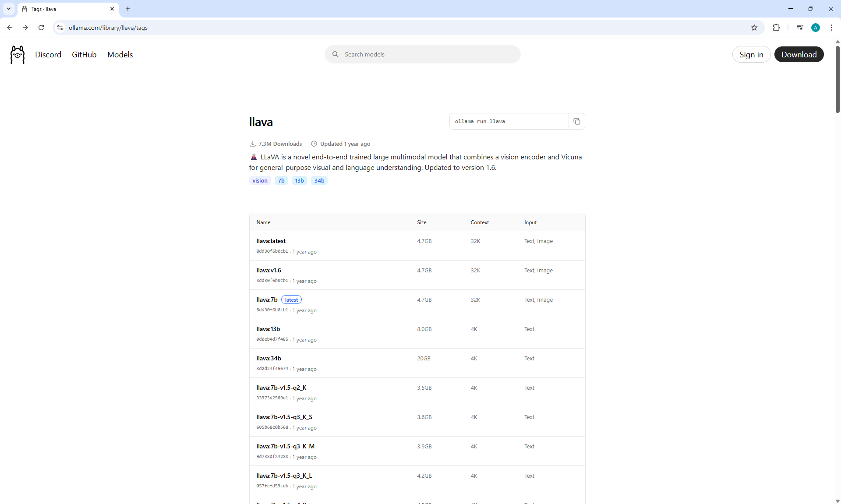Copy the ollama run llava command
Viewport: 841px width, 504px height.
pos(576,121)
